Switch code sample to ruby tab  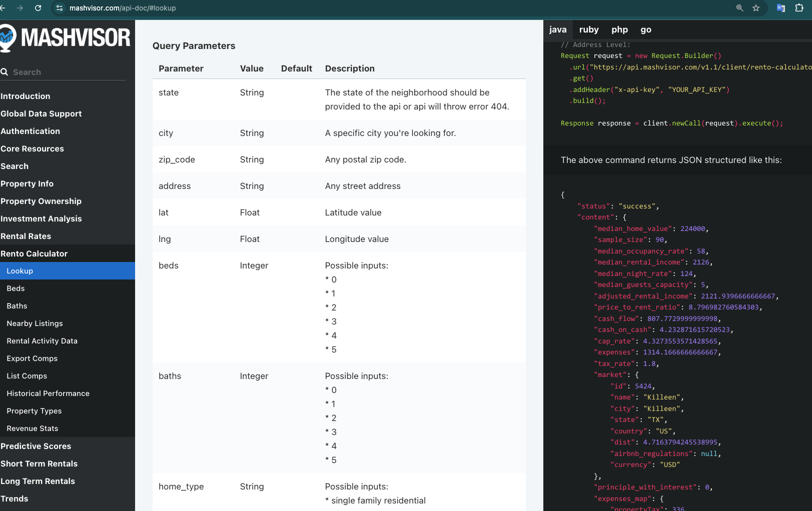[x=589, y=29]
